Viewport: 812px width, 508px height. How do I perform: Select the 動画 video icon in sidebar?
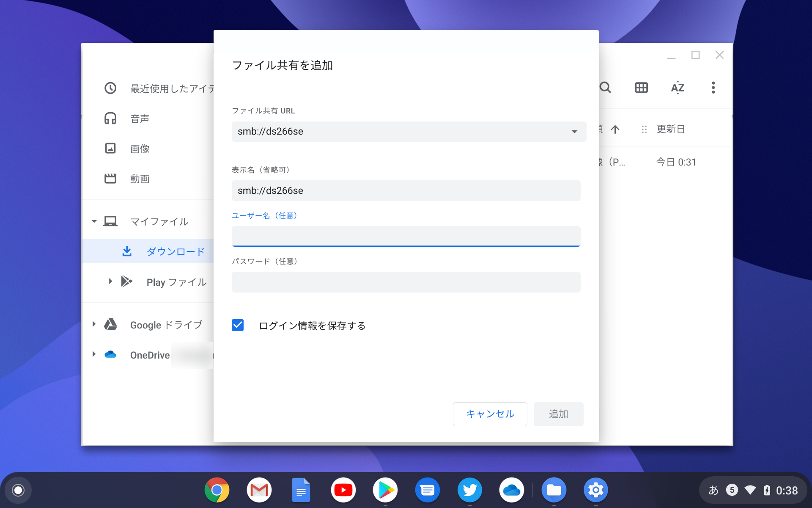pos(110,179)
